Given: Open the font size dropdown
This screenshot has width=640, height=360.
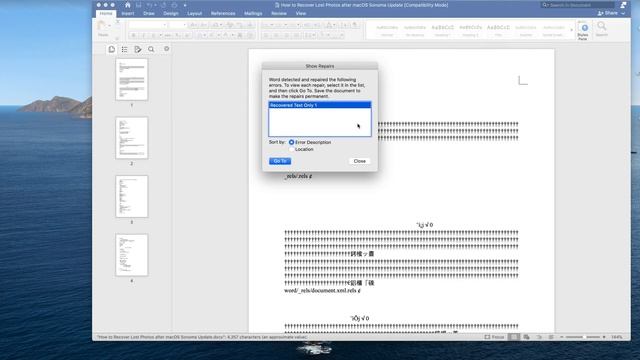Looking at the screenshot, I should [184, 25].
